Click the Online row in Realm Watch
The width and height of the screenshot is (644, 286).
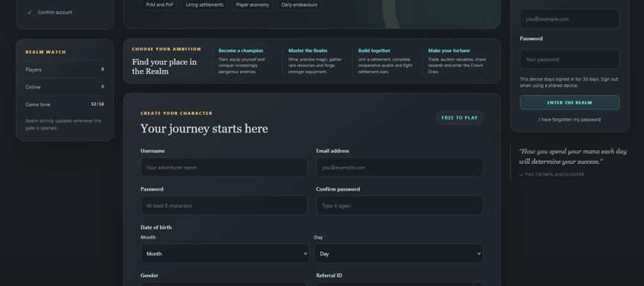click(65, 87)
